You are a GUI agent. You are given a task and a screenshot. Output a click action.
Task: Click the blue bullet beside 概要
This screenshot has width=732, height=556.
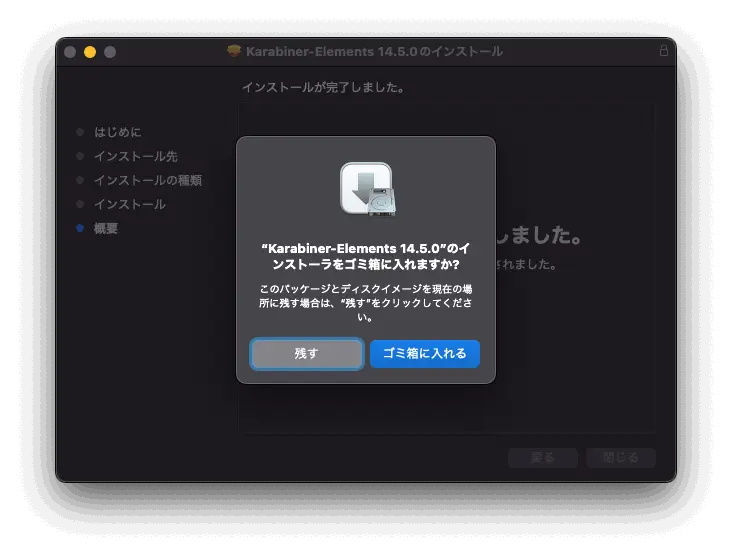80,228
